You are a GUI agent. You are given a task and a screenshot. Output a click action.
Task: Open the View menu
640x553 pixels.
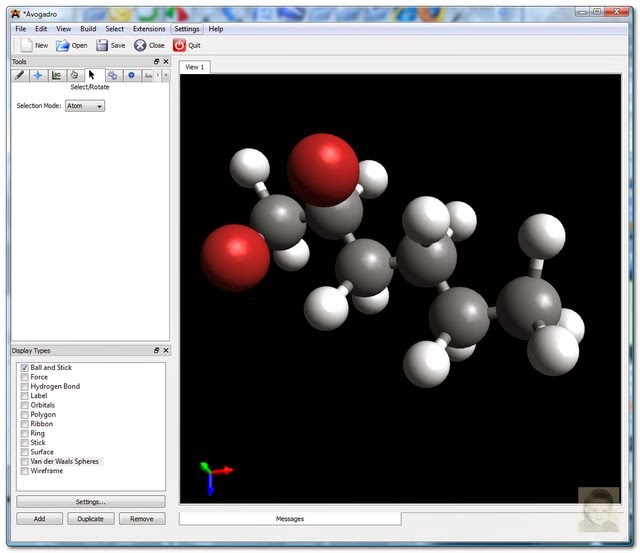click(x=63, y=29)
